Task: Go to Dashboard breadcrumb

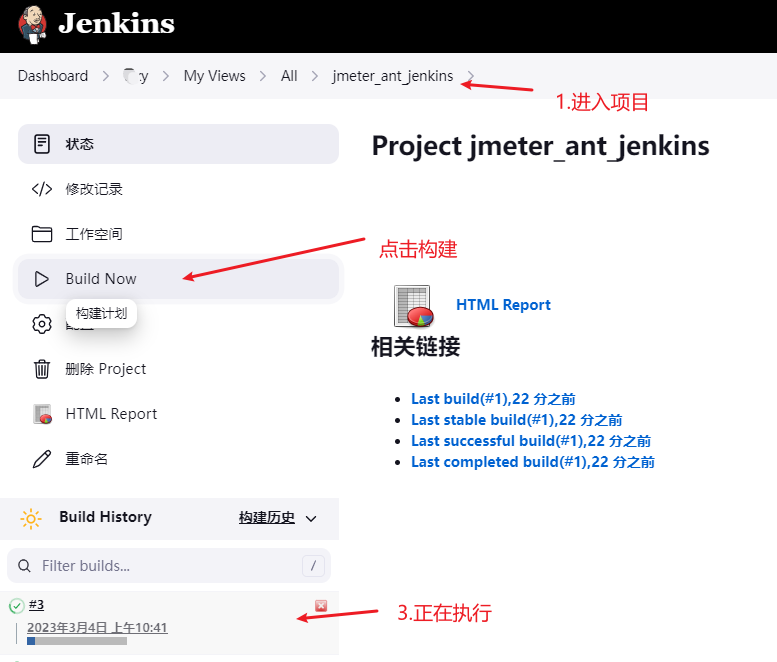Action: pyautogui.click(x=53, y=76)
